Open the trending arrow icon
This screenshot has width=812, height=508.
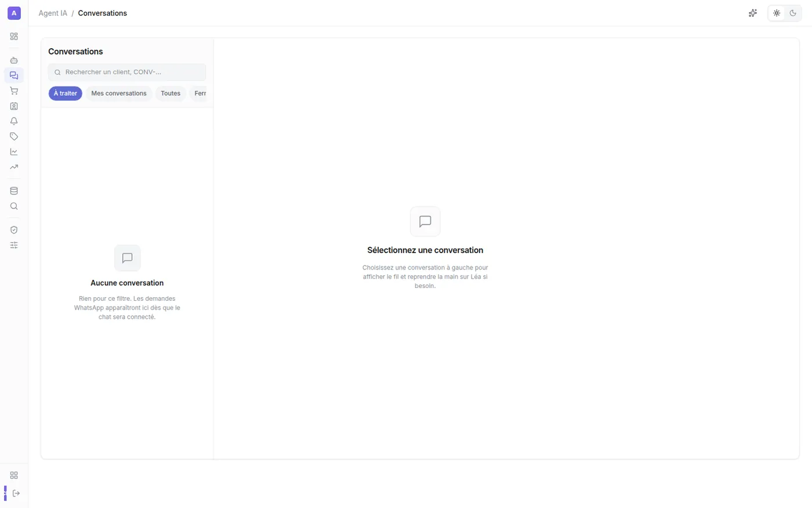tap(14, 167)
